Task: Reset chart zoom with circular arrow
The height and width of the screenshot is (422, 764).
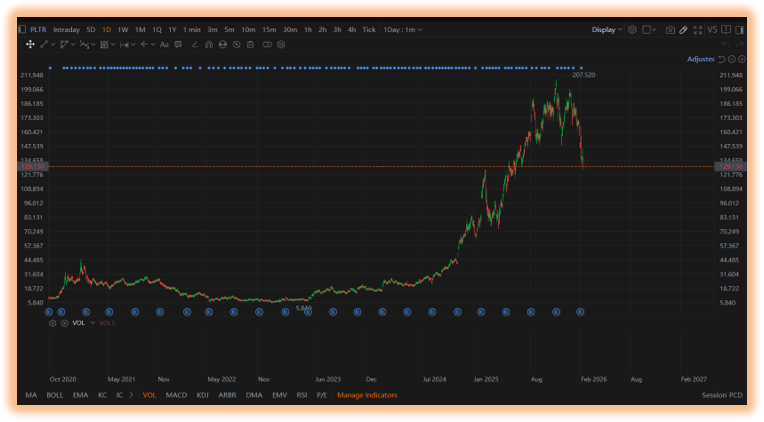Action: point(722,59)
